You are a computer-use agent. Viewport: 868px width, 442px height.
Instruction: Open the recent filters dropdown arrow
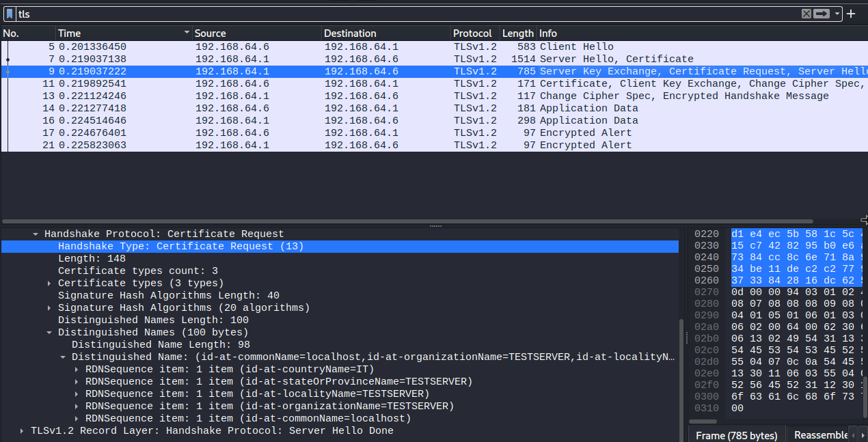click(x=837, y=14)
